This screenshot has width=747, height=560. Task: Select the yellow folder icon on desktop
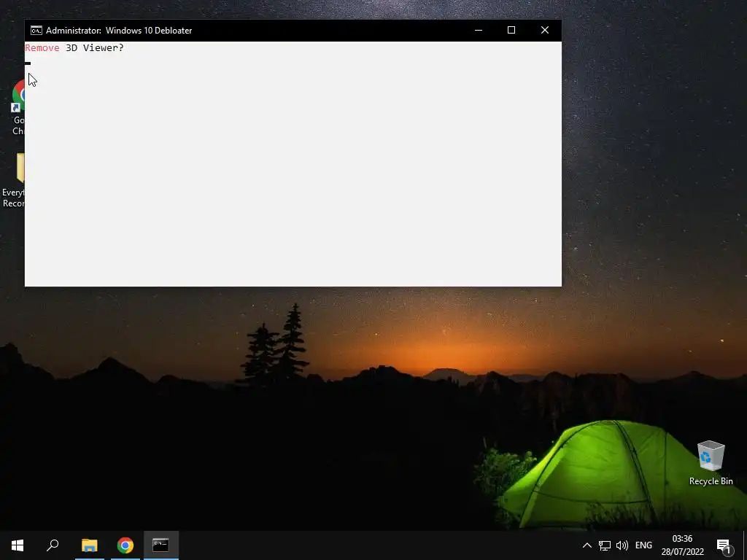click(x=20, y=168)
